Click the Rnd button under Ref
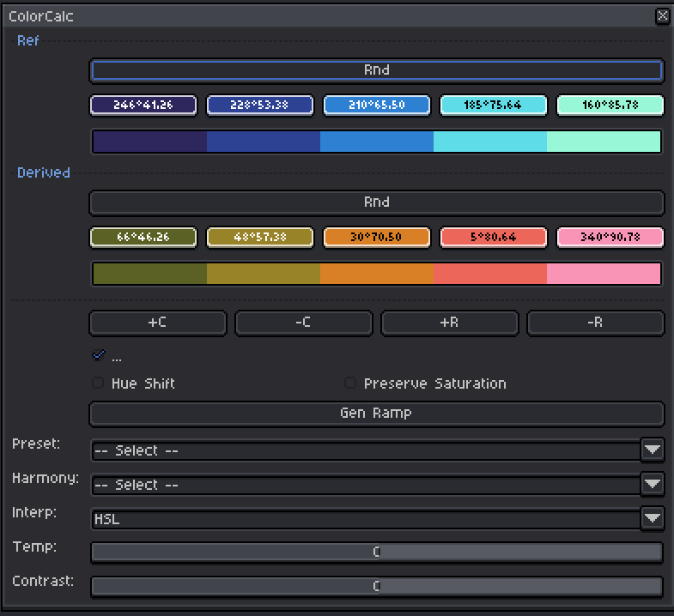 coord(376,70)
